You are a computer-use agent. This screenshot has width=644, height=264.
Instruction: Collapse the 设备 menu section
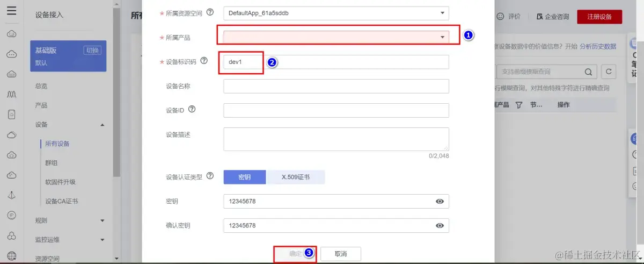(103, 125)
